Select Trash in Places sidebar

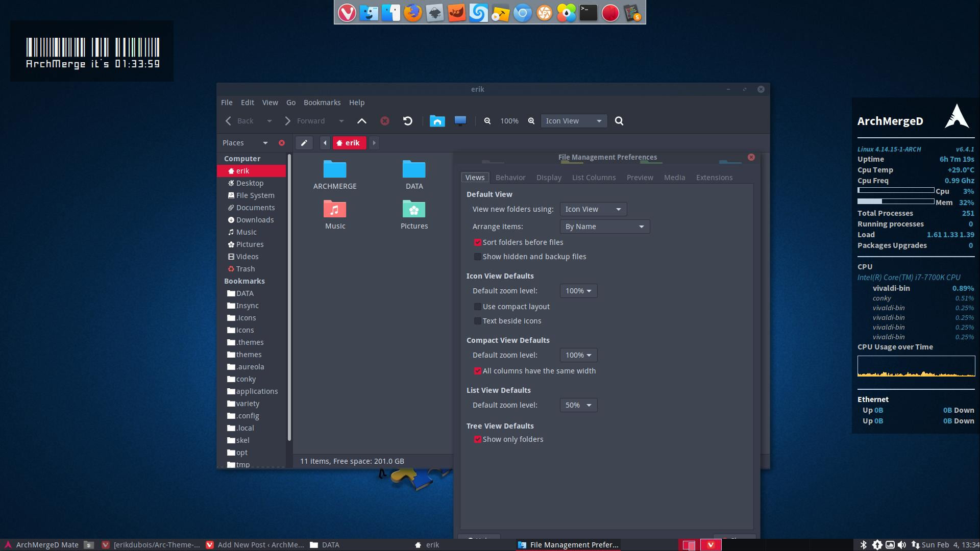pyautogui.click(x=251, y=269)
